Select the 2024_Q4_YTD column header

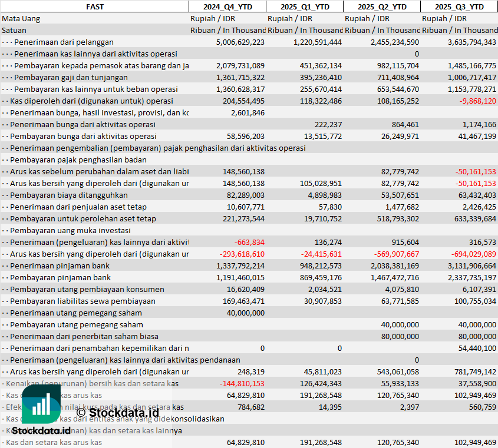[x=227, y=6]
